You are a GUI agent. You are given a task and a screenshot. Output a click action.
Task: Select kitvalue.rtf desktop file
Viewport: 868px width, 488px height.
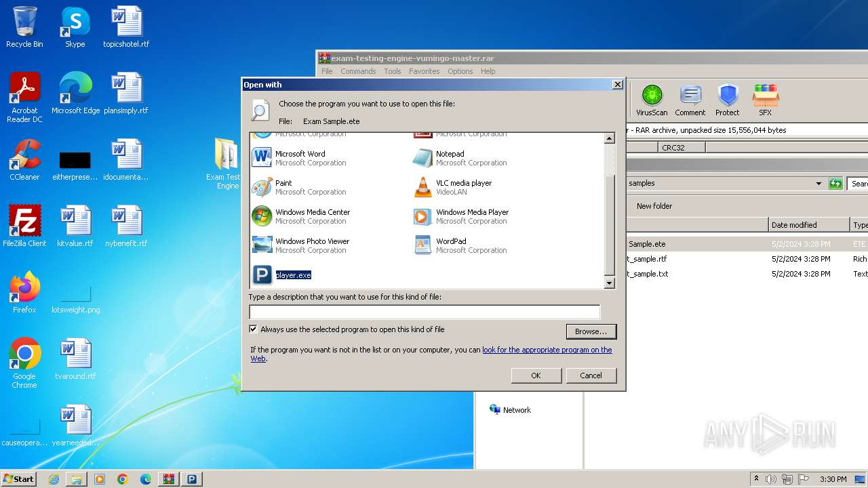pos(75,226)
